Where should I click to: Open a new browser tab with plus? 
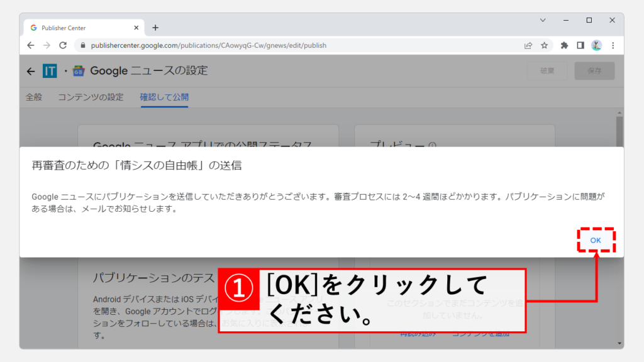155,28
